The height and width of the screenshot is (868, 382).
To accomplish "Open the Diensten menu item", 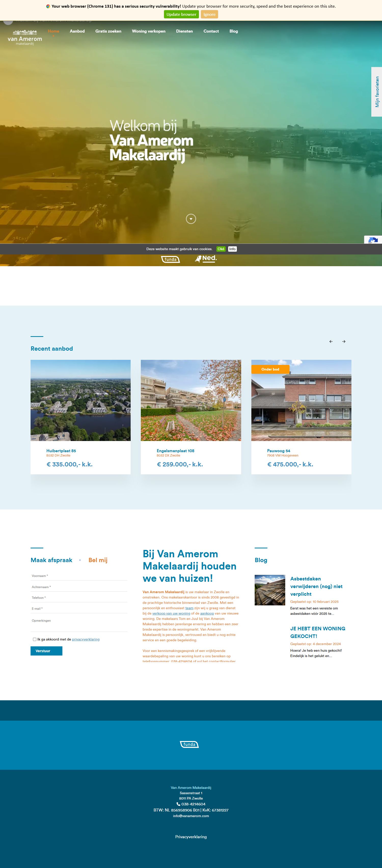I will tap(184, 31).
